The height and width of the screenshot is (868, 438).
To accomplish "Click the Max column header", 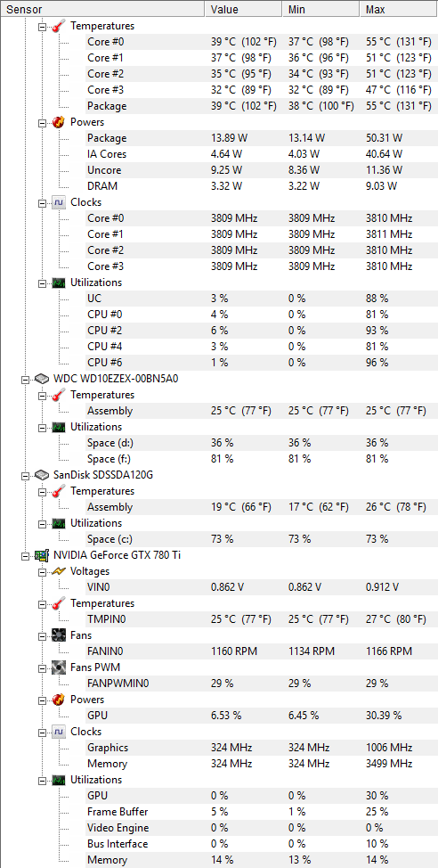I will pos(399,10).
